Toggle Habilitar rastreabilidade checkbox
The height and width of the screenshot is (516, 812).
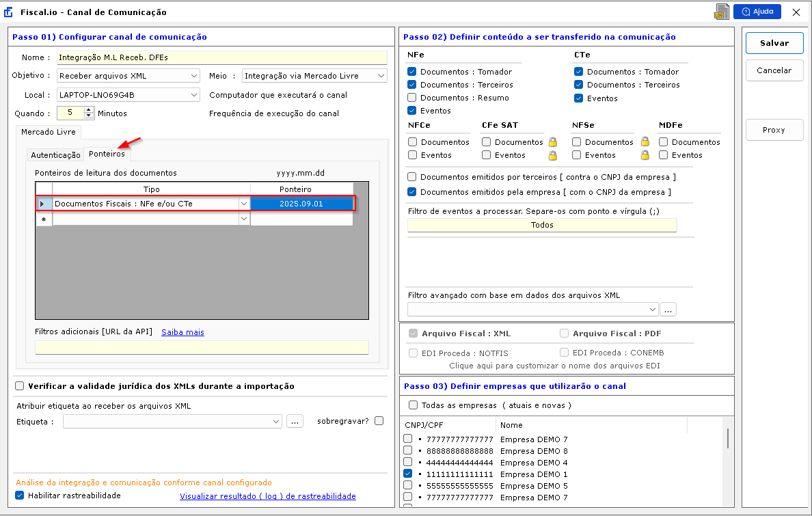pyautogui.click(x=19, y=495)
